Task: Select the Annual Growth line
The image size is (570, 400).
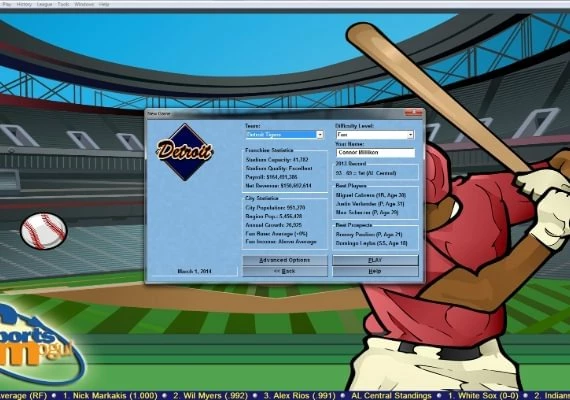Action: click(x=273, y=225)
